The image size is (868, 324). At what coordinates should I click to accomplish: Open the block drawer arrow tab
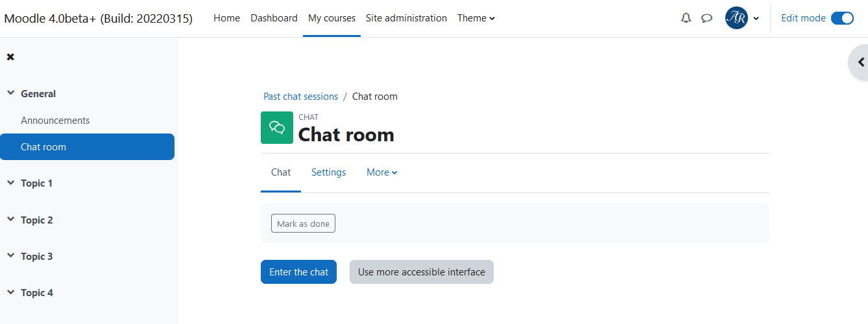click(860, 62)
